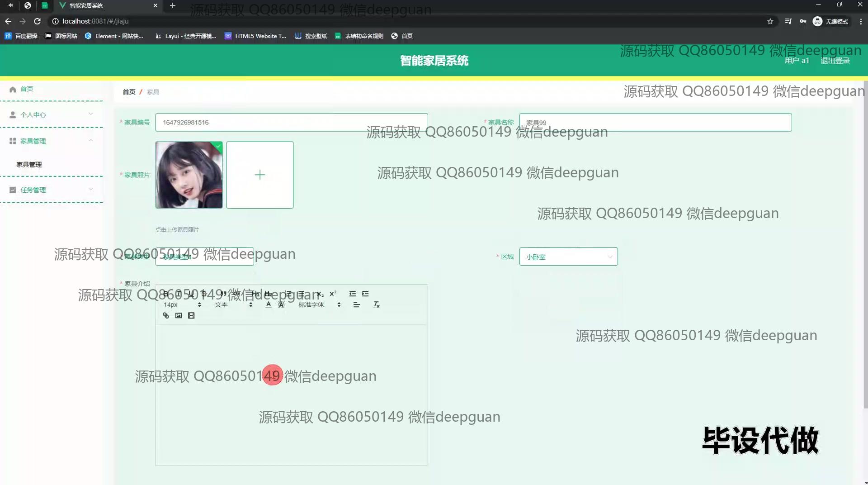Increase indent in the editor

pos(365,294)
